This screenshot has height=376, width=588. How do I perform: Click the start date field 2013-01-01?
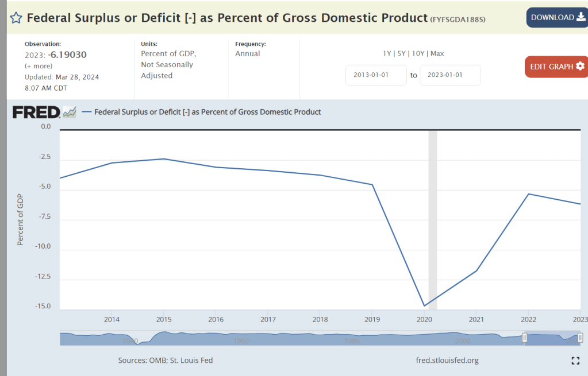[376, 75]
